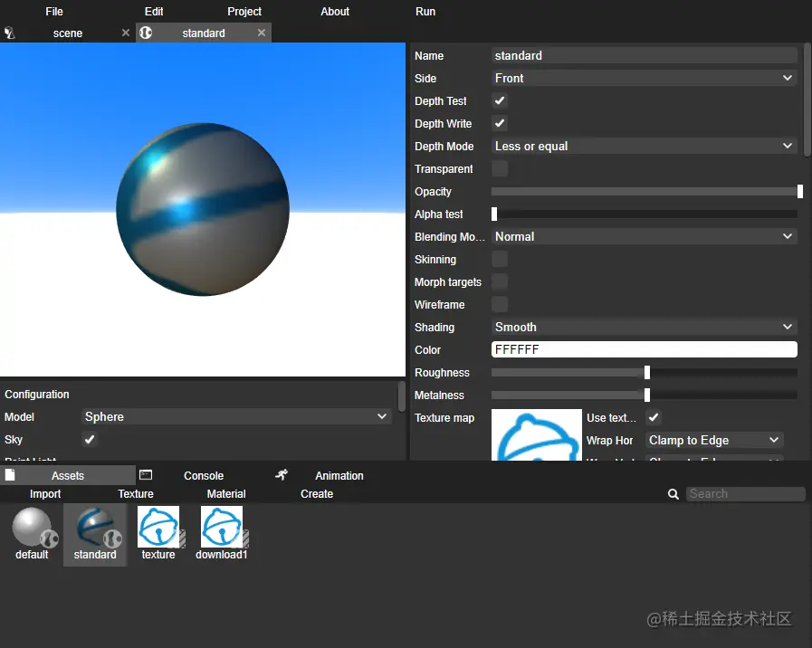Select the texture asset thumbnail

click(158, 527)
